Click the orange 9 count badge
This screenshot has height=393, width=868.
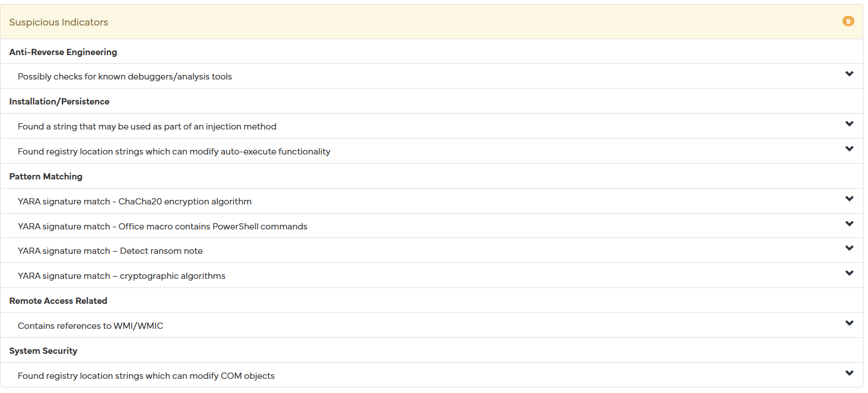point(848,22)
